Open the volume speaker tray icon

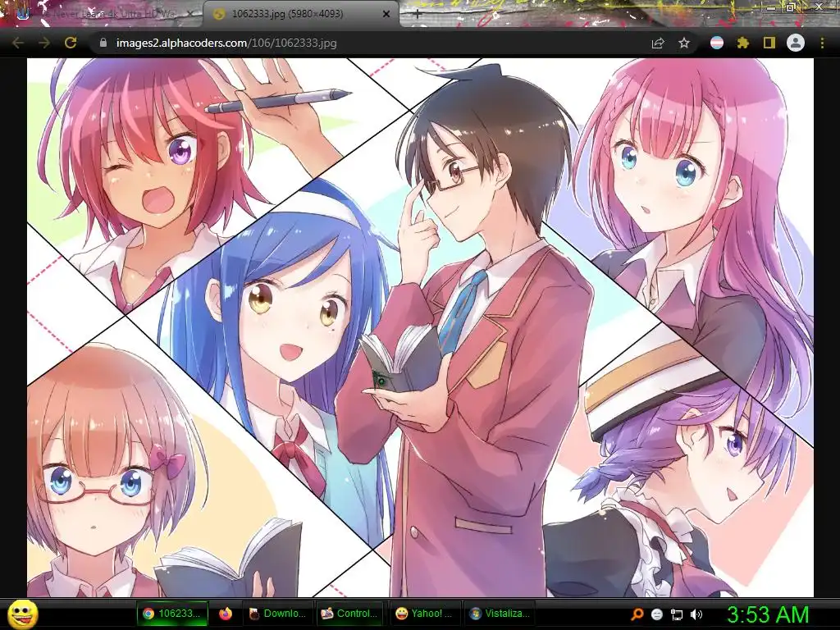tap(696, 614)
